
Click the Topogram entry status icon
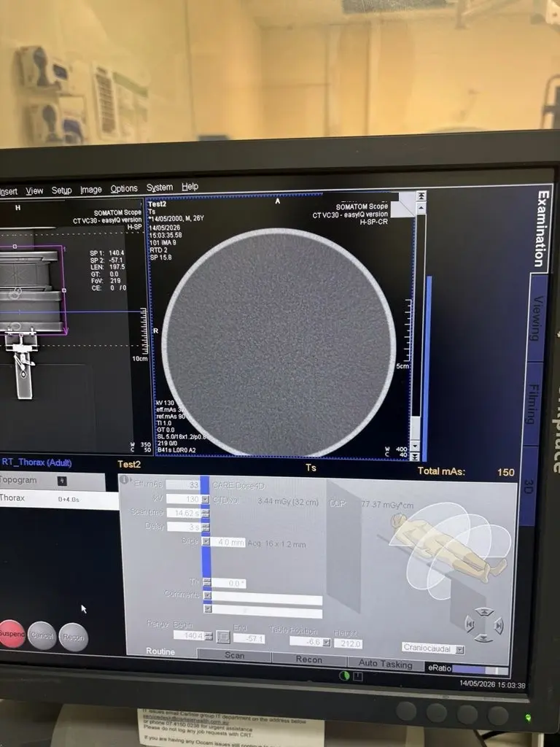point(62,481)
